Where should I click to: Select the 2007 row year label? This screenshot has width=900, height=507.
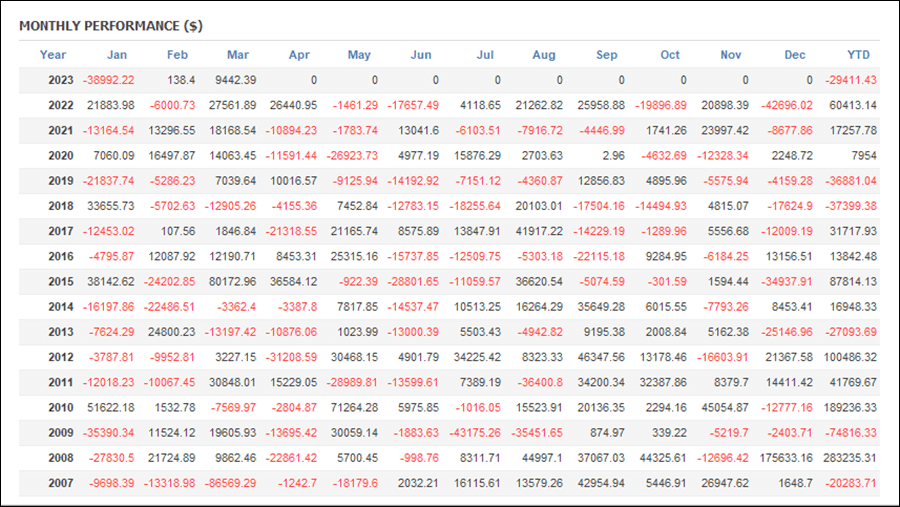click(61, 483)
